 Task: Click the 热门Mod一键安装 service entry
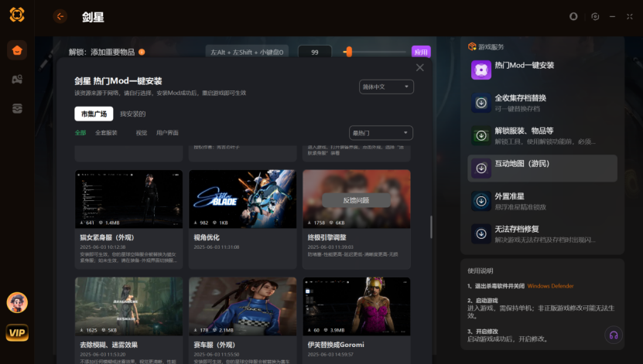pos(542,70)
